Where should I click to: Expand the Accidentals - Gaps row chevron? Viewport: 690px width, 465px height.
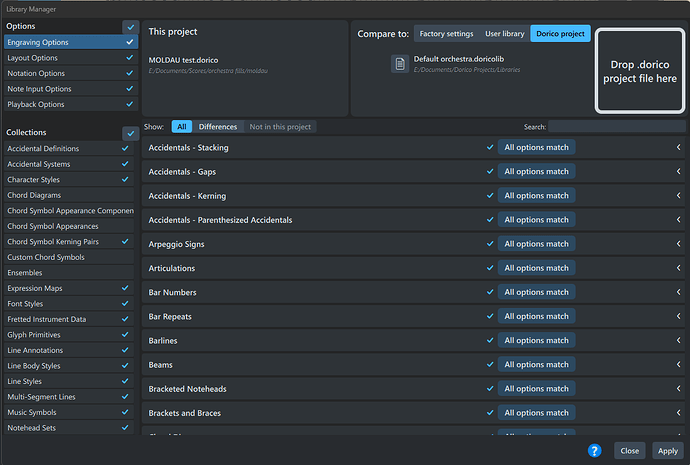(x=678, y=171)
